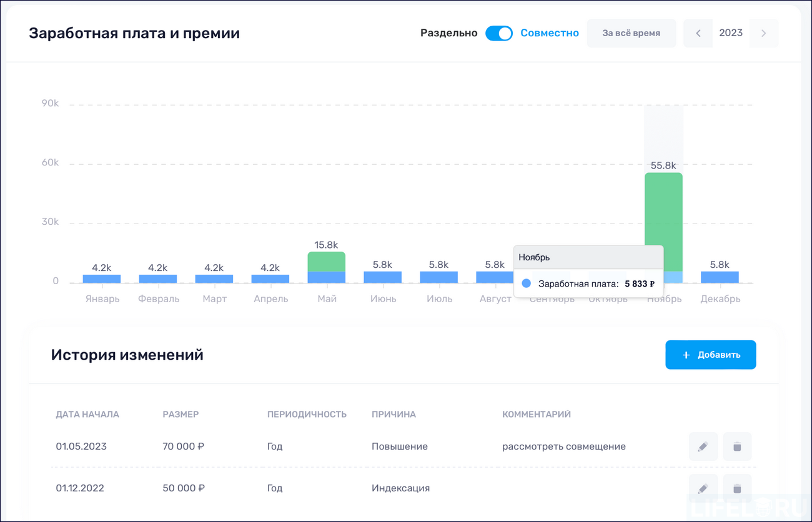Open pencil editor for the 01.12.2022 entry
812x522 pixels.
tap(703, 488)
